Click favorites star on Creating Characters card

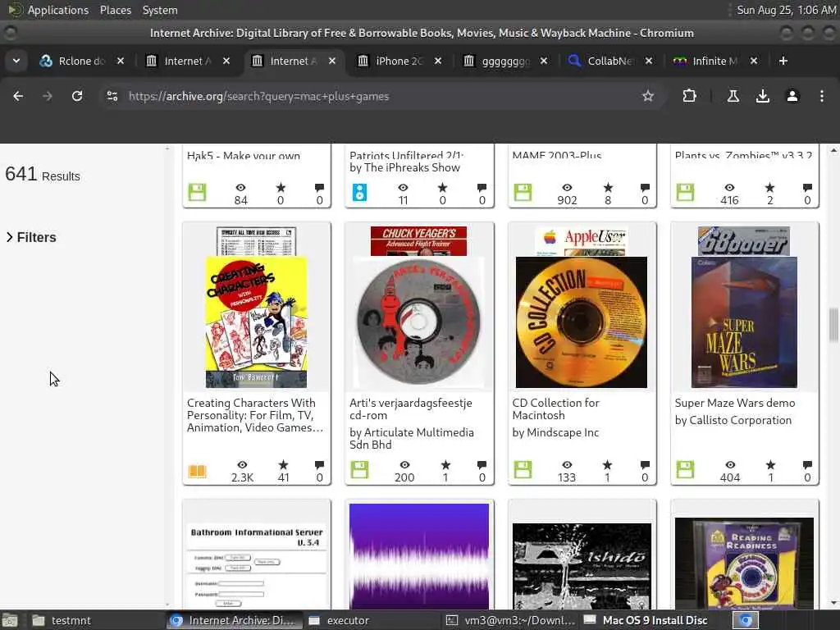coord(283,464)
